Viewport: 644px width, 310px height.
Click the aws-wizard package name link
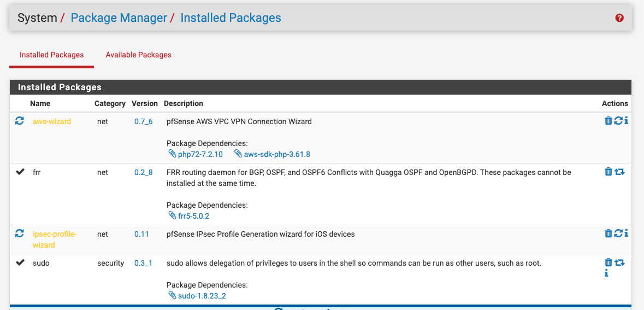(52, 121)
